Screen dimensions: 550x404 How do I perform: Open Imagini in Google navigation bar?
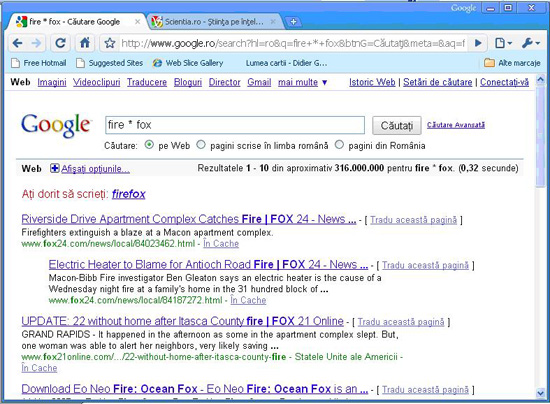(x=52, y=82)
